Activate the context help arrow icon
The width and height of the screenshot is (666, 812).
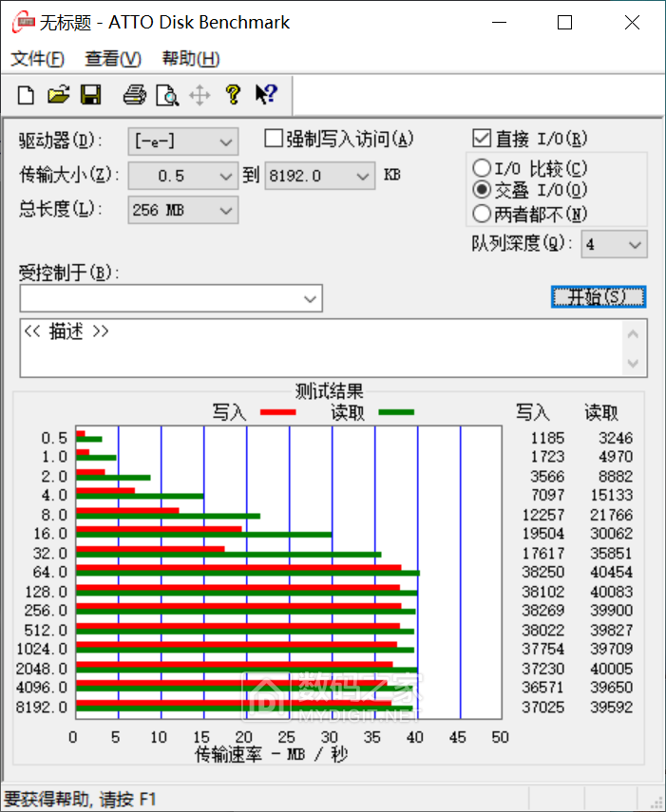point(265,95)
